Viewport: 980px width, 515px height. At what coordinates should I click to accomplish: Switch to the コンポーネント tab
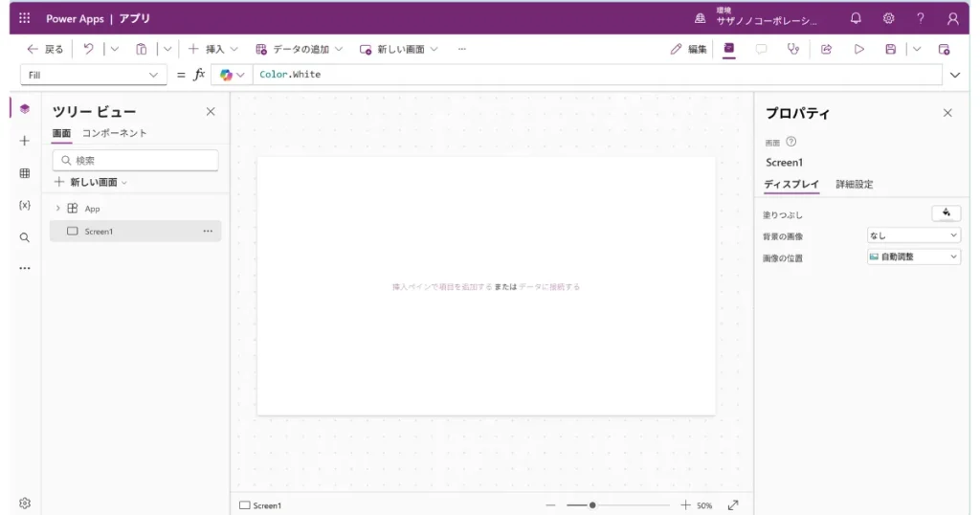tap(114, 133)
